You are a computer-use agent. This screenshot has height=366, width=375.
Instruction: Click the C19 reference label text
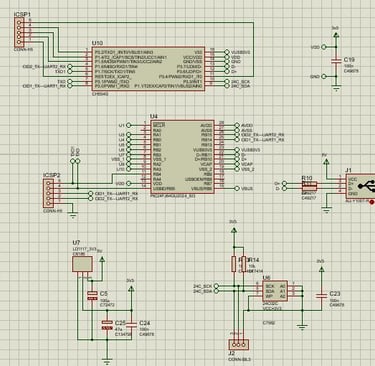click(349, 60)
